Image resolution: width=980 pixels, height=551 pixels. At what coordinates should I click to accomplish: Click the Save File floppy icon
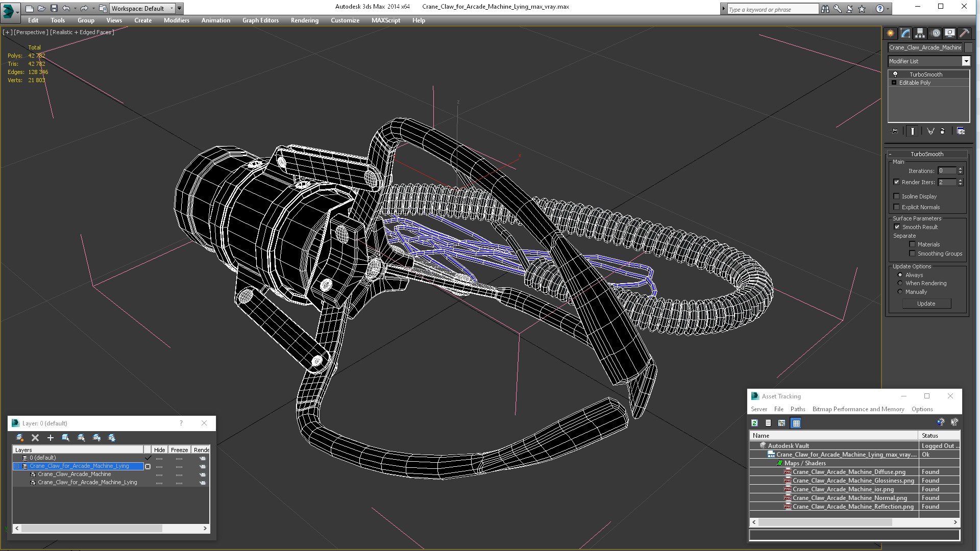54,8
